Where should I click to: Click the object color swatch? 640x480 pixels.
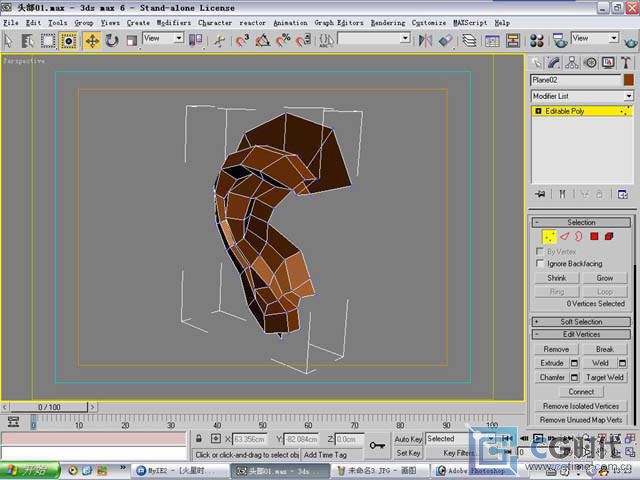click(x=629, y=80)
